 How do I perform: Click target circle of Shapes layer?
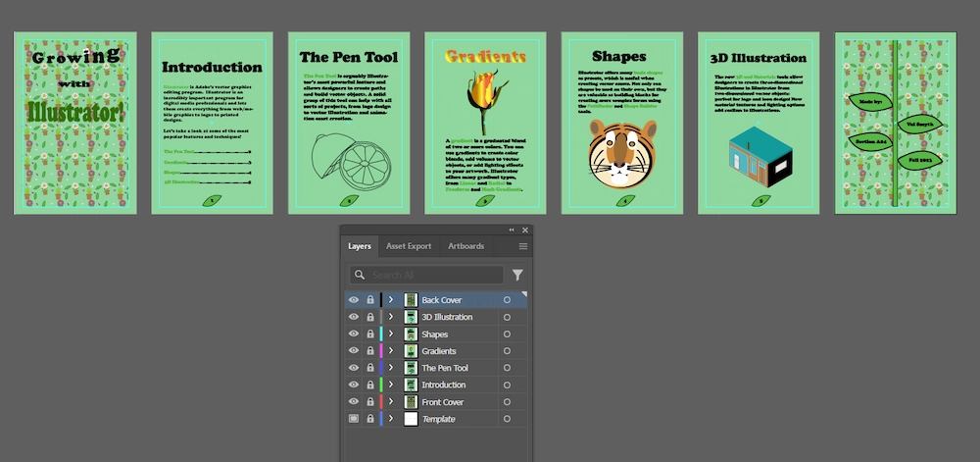tap(507, 334)
